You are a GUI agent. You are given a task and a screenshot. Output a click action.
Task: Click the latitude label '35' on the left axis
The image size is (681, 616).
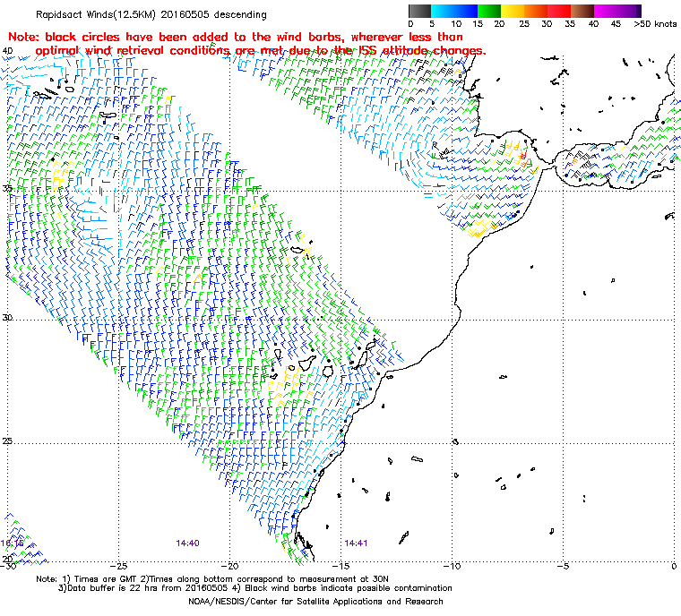(x=7, y=188)
